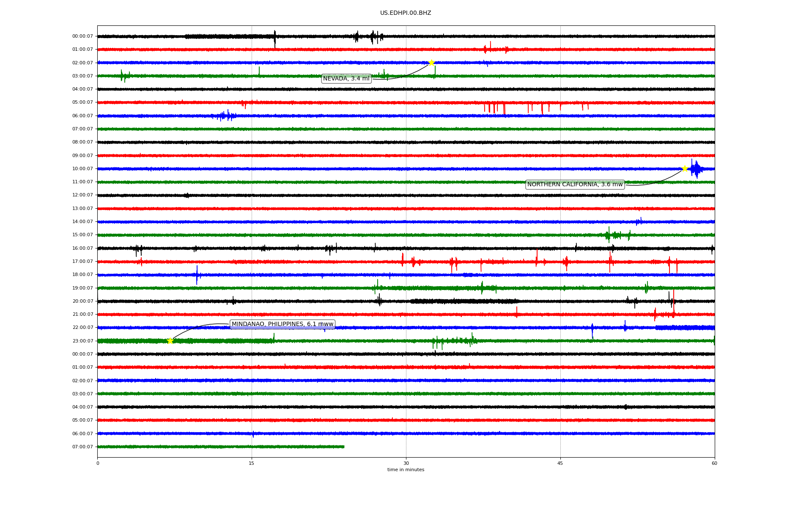Click the x-axis tick label 15
This screenshot has height=508, width=812.
click(252, 463)
